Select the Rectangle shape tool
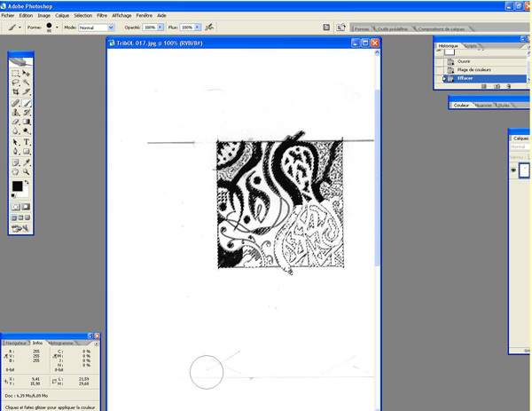 (x=26, y=151)
